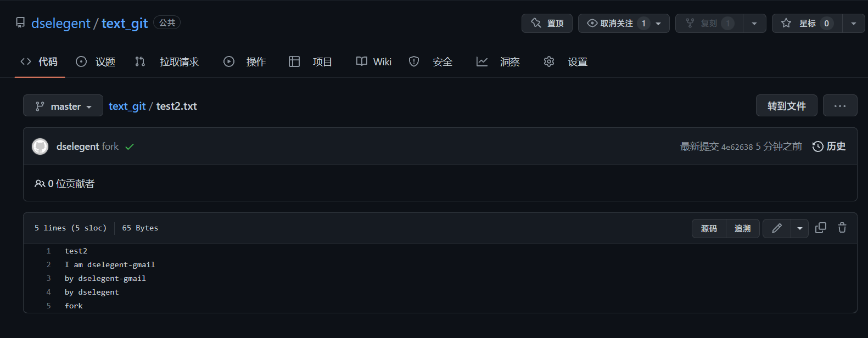The width and height of the screenshot is (868, 338).
Task: Open the 历史 history link
Action: [x=829, y=147]
